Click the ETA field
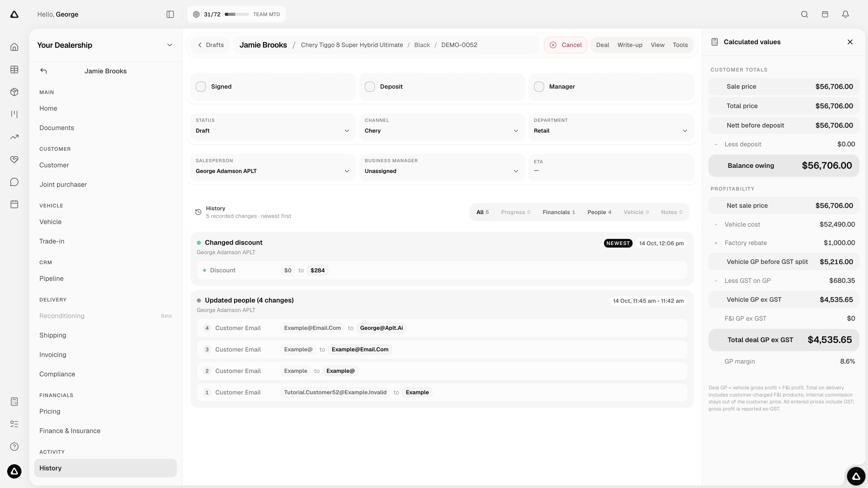 click(x=611, y=167)
